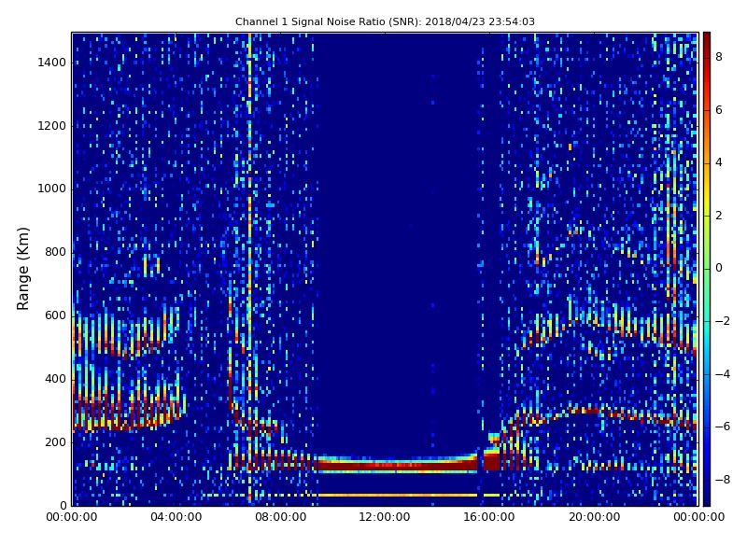The height and width of the screenshot is (560, 747).
Task: Click the 1400 range tick label
Action: (52, 63)
